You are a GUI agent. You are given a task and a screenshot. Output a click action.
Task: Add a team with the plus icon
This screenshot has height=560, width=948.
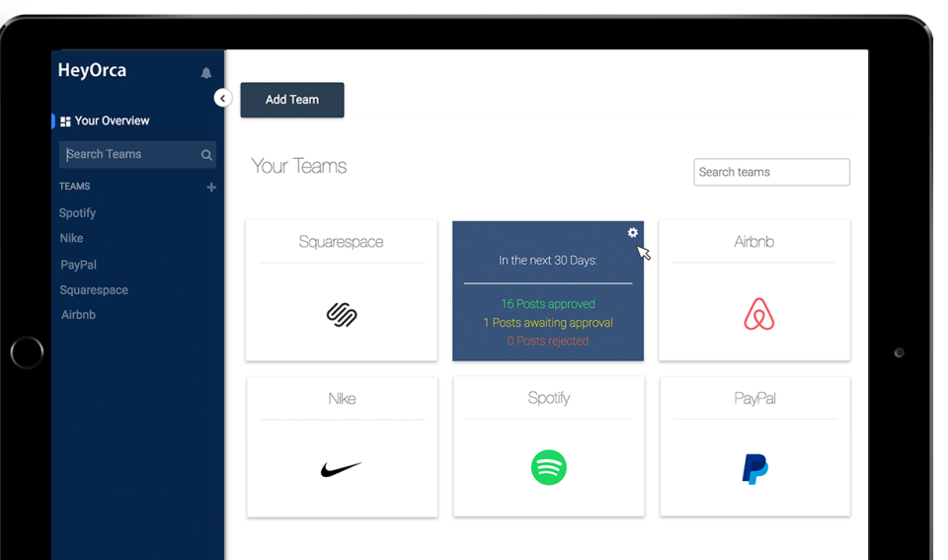pos(211,187)
